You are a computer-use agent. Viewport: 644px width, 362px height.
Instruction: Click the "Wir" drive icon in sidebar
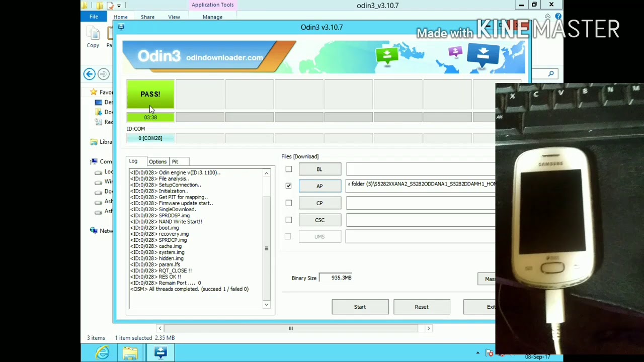(x=99, y=182)
